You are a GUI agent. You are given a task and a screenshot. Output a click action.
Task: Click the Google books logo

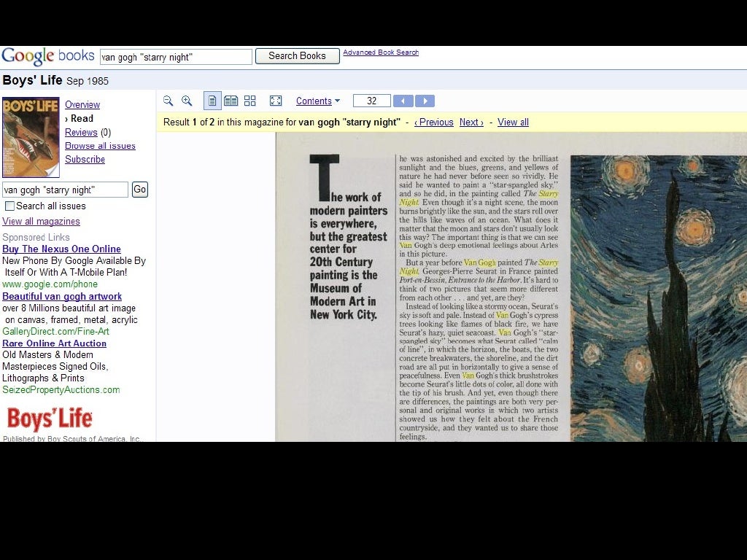48,56
